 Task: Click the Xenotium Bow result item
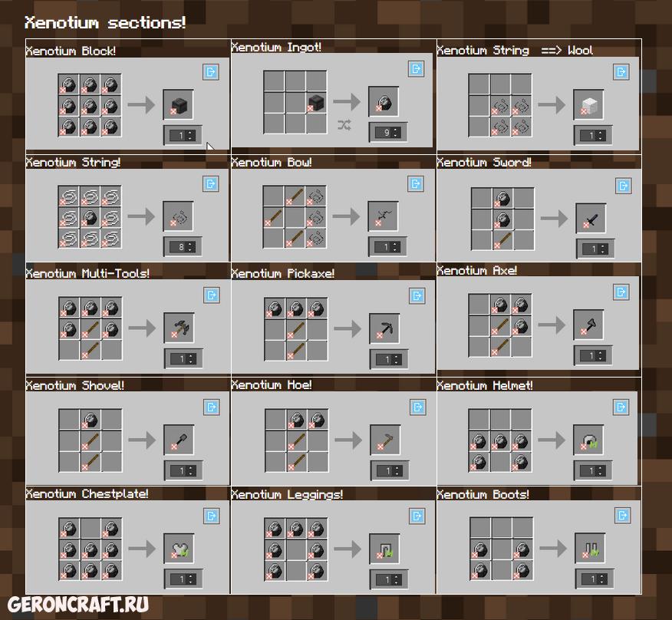tap(383, 216)
